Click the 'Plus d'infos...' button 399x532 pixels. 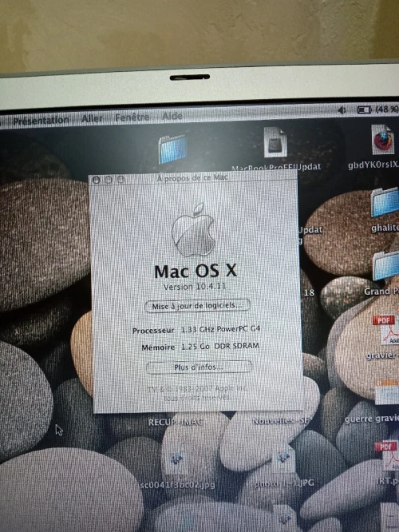199,367
